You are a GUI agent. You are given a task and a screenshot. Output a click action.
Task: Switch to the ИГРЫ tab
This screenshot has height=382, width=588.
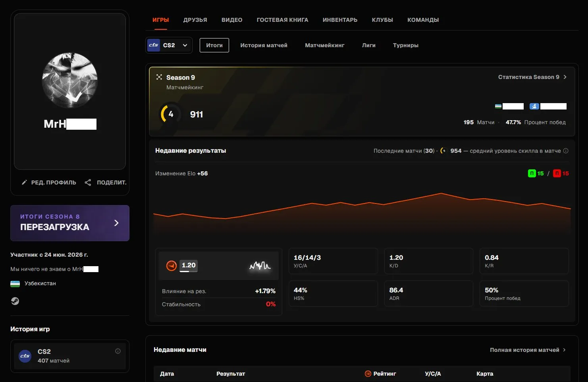point(161,20)
